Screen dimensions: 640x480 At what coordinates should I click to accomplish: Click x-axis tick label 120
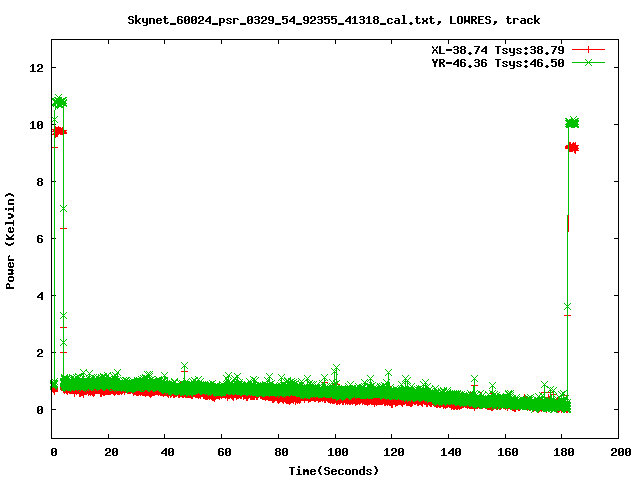click(x=394, y=452)
